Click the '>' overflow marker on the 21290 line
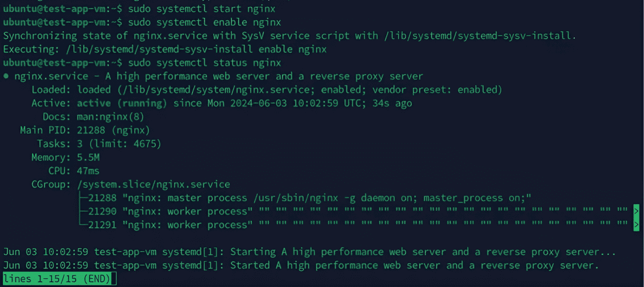Image resolution: width=644 pixels, height=287 pixels. point(636,212)
